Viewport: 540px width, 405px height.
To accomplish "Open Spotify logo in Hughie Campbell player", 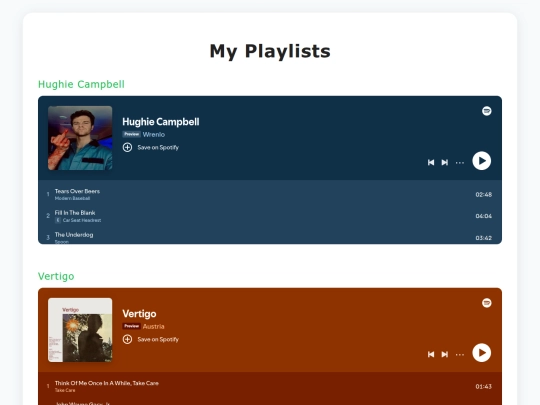I will click(487, 111).
